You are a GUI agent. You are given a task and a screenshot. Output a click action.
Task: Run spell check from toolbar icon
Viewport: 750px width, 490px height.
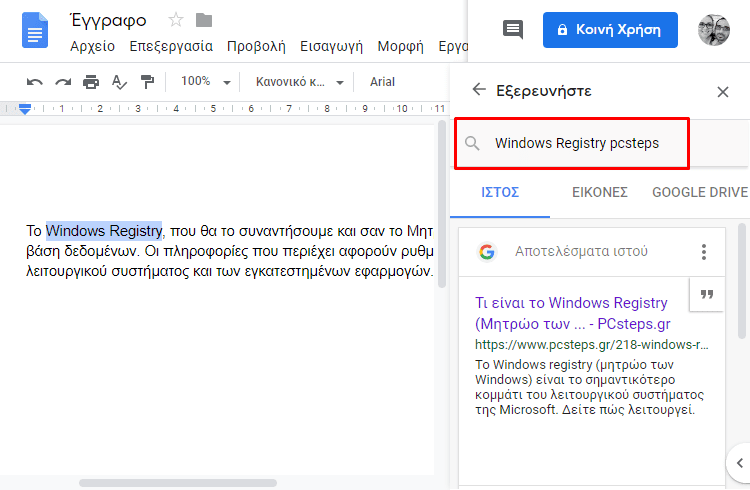tap(119, 82)
